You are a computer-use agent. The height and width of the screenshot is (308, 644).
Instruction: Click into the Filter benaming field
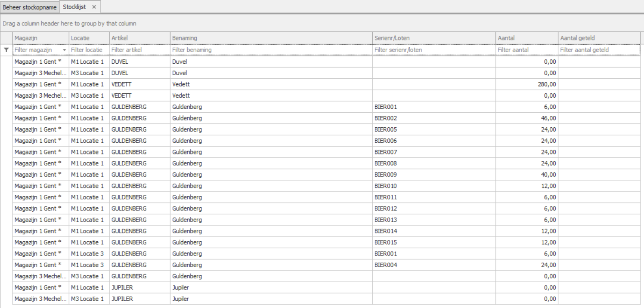[x=271, y=50]
